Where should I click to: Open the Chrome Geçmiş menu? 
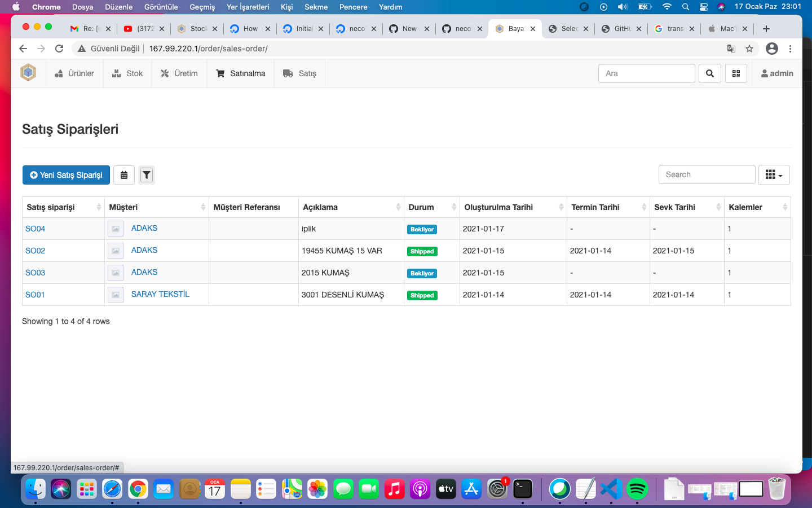click(x=201, y=7)
